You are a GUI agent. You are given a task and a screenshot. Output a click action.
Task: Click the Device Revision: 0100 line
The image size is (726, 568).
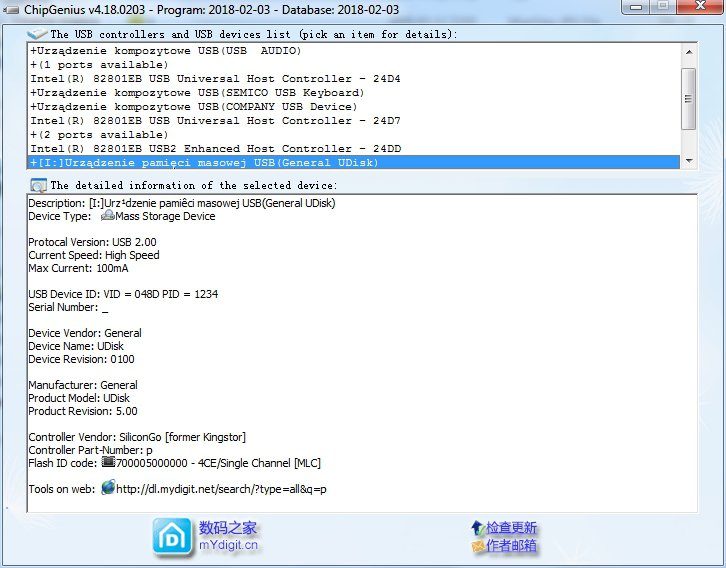point(81,359)
